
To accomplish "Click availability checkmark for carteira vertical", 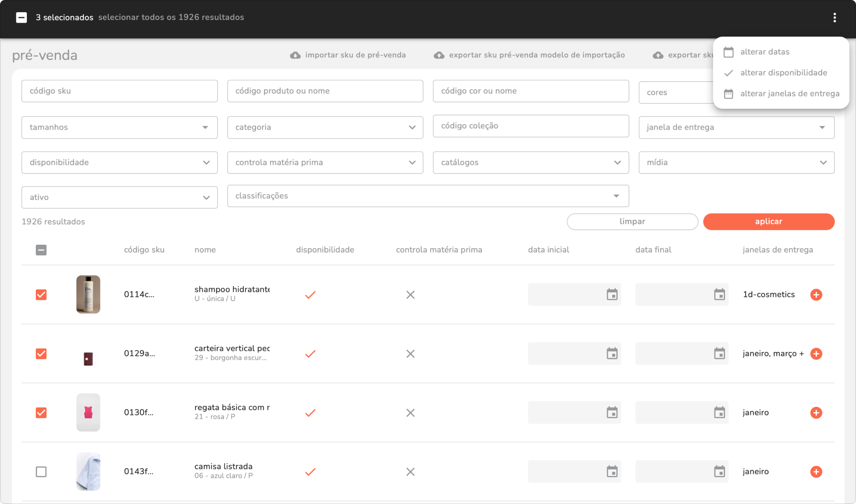I will pos(310,354).
